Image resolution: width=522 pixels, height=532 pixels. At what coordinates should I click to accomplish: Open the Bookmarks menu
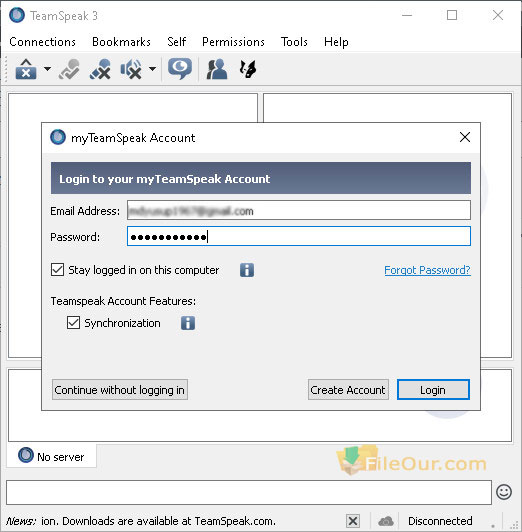121,42
